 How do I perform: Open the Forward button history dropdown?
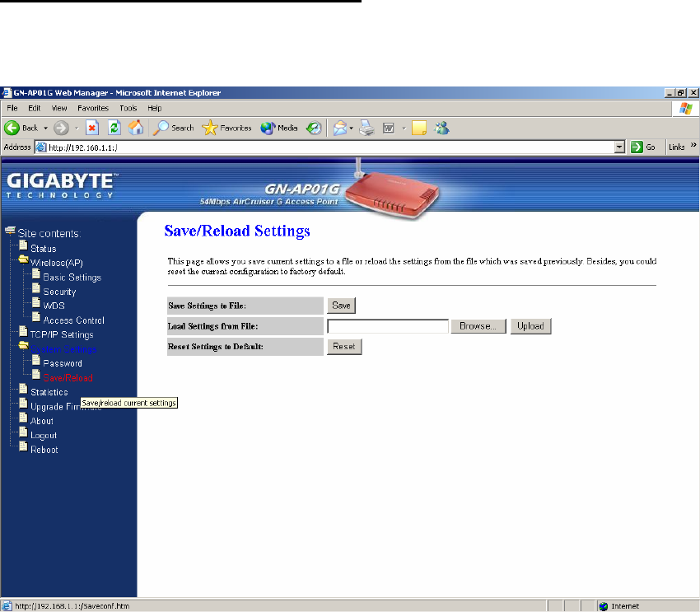click(77, 128)
